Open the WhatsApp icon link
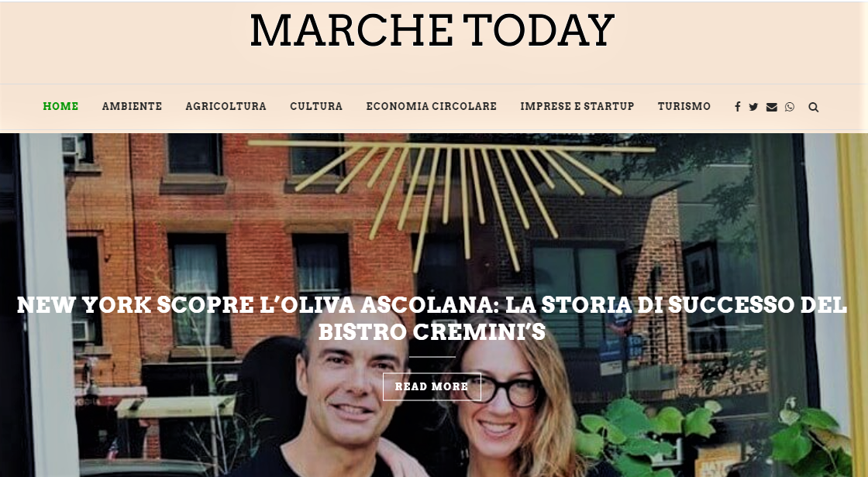 (790, 107)
